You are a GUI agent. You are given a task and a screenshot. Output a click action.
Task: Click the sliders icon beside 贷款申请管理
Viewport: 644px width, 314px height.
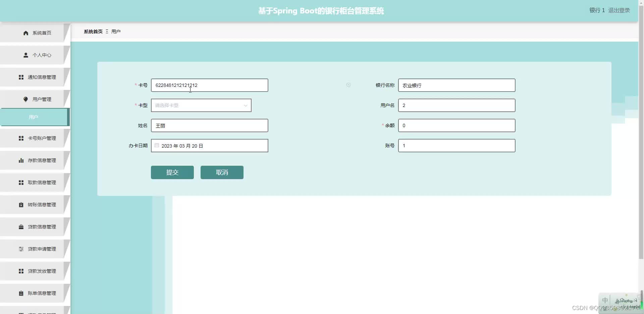click(x=21, y=249)
